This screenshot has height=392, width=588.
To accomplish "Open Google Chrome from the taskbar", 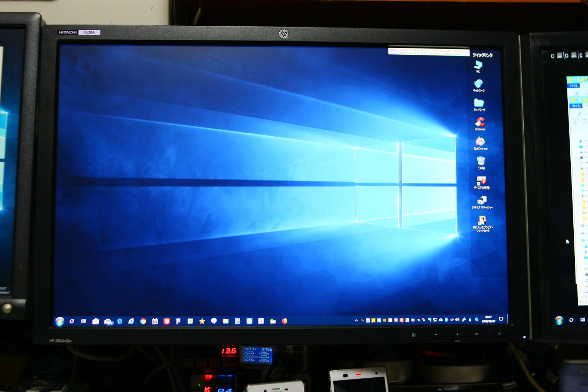I will (143, 321).
